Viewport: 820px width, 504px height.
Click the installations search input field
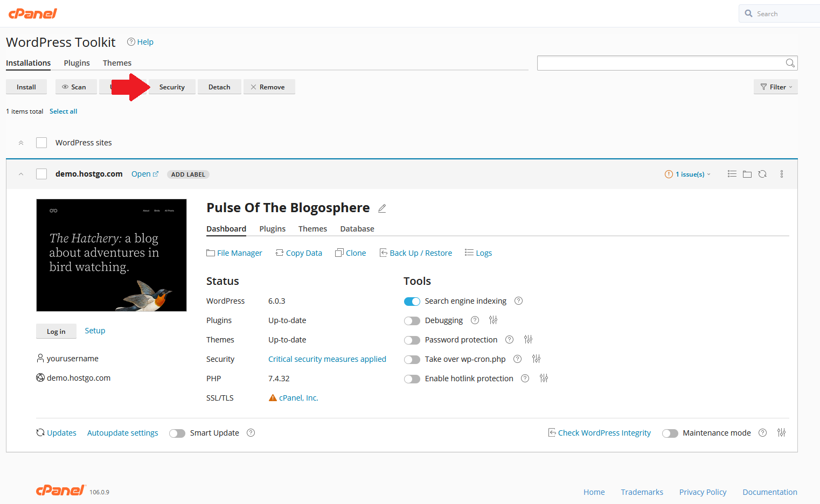(x=661, y=63)
